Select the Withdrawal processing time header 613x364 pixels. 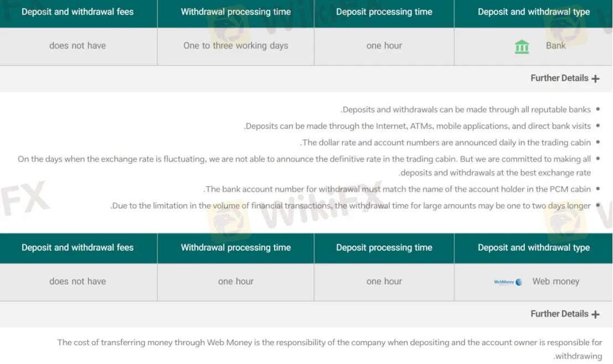tap(235, 11)
